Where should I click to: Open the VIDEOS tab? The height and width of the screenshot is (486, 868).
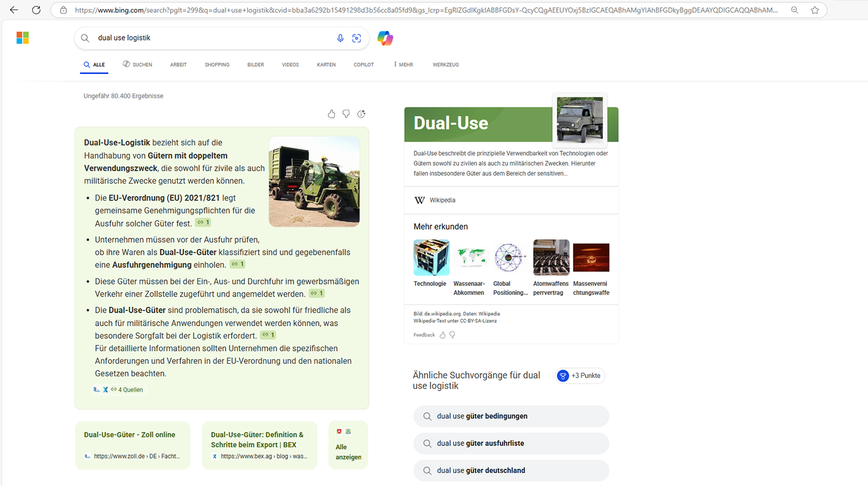pyautogui.click(x=290, y=64)
